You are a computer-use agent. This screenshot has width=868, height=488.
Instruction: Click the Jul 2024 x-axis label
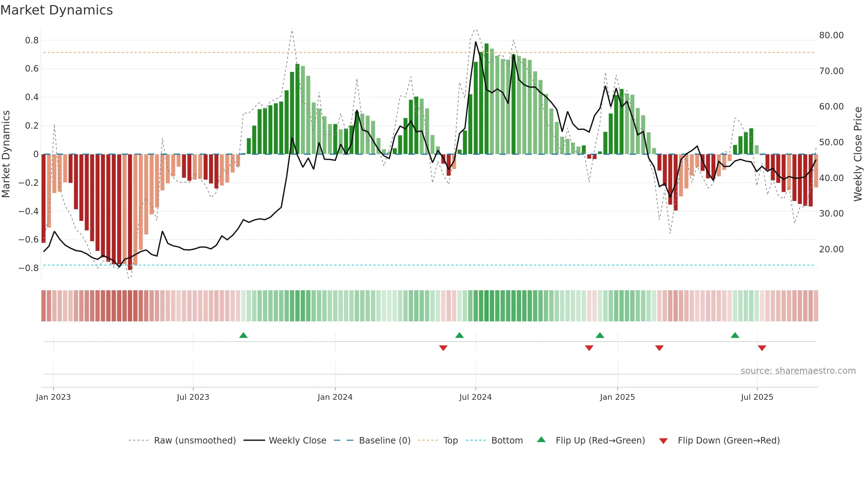[476, 397]
